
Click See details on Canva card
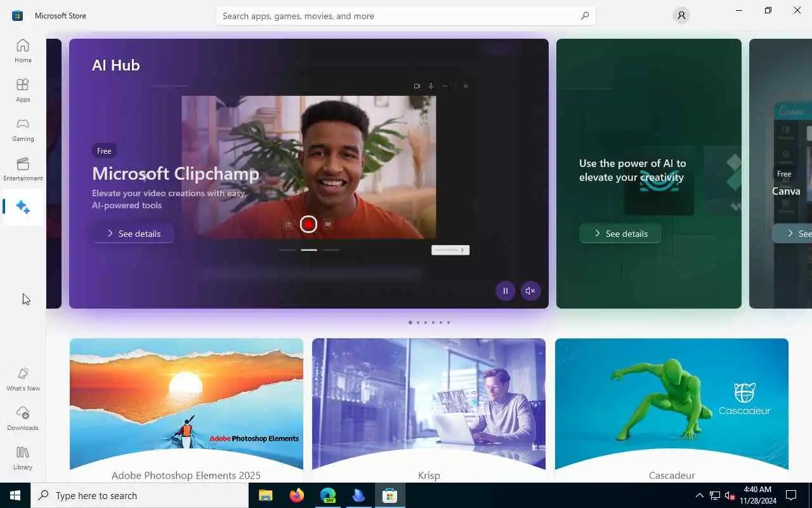coord(792,234)
